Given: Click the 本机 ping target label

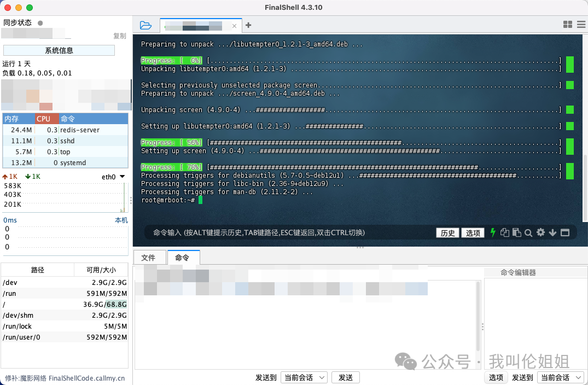Looking at the screenshot, I should [x=121, y=220].
